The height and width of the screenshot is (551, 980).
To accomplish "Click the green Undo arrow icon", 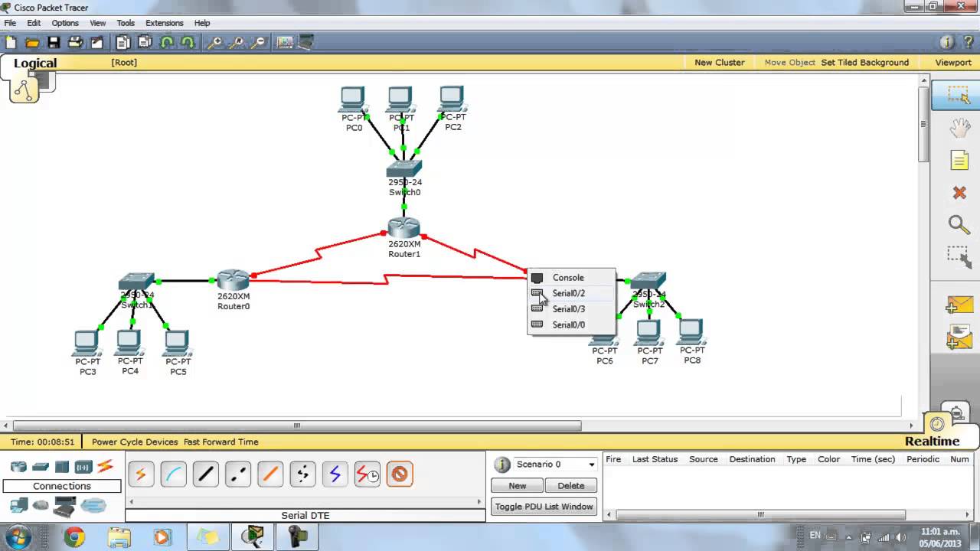I will (x=166, y=42).
